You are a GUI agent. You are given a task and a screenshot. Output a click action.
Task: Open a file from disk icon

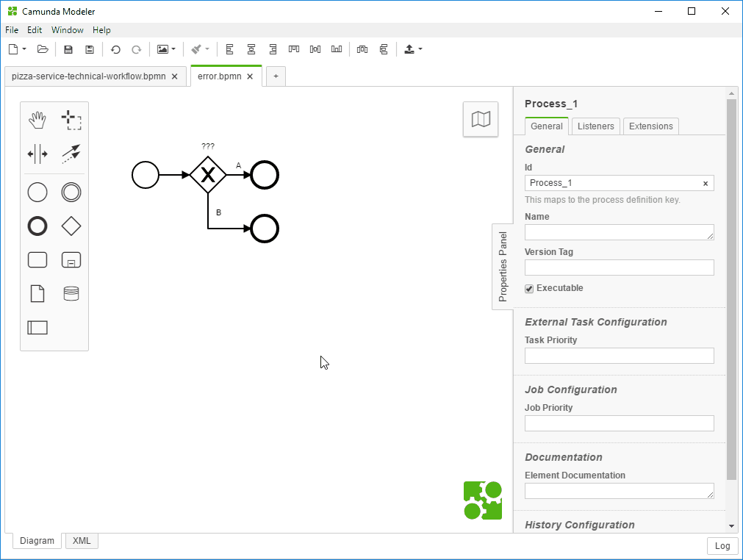pos(43,49)
